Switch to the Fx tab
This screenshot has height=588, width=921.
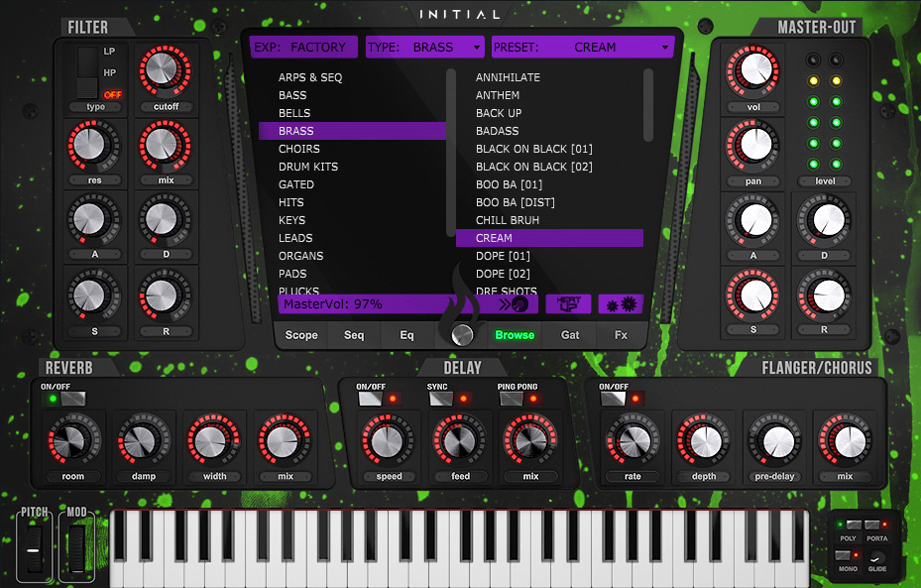point(621,335)
